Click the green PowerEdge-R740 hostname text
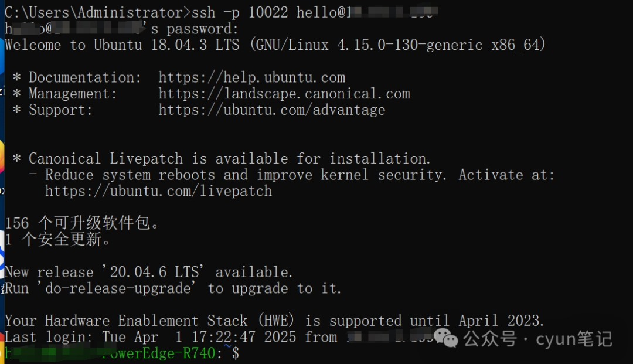This screenshot has height=364, width=633. [x=158, y=353]
